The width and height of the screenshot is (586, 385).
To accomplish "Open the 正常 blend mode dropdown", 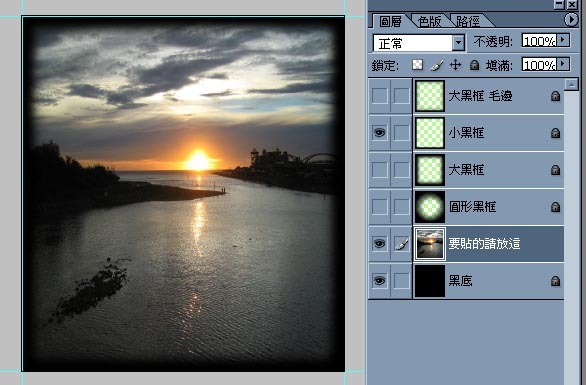I will click(458, 43).
